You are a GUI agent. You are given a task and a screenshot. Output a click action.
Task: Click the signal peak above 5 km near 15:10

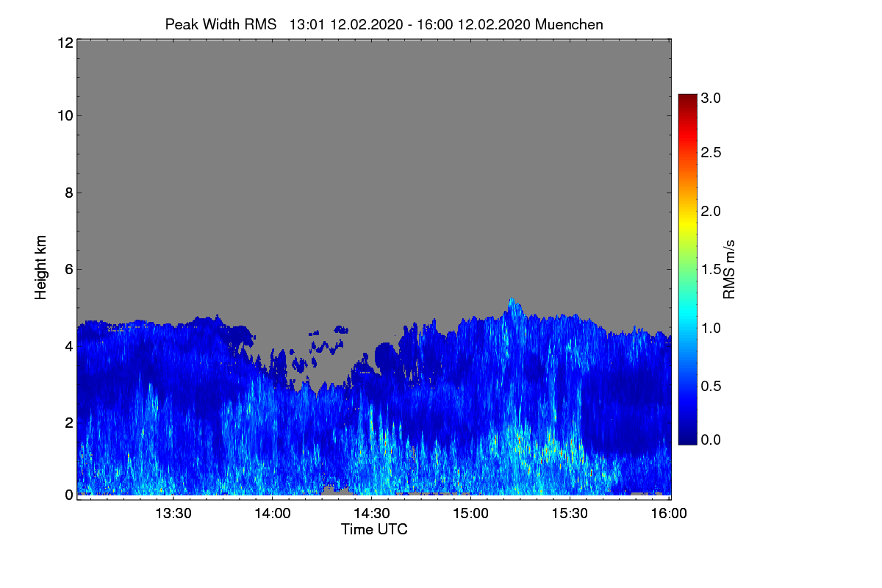point(512,305)
